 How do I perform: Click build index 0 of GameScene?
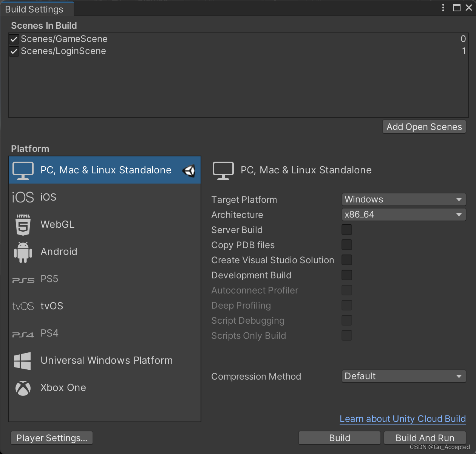(463, 39)
